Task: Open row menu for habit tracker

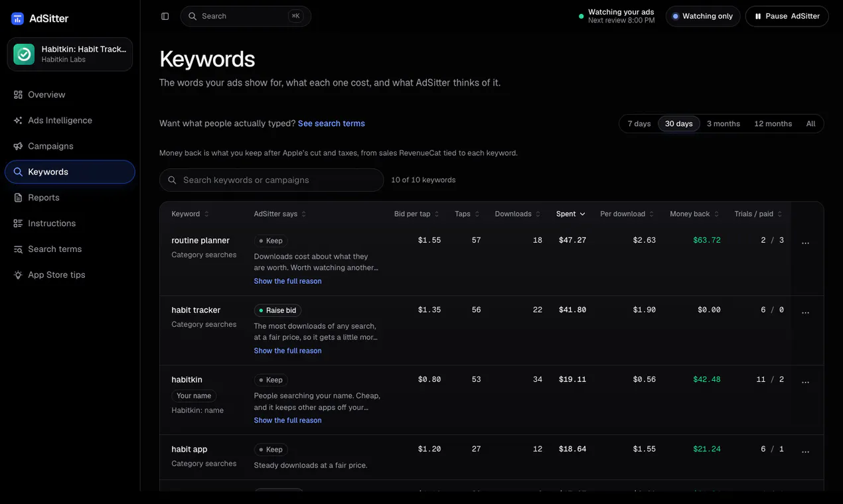Action: [805, 312]
